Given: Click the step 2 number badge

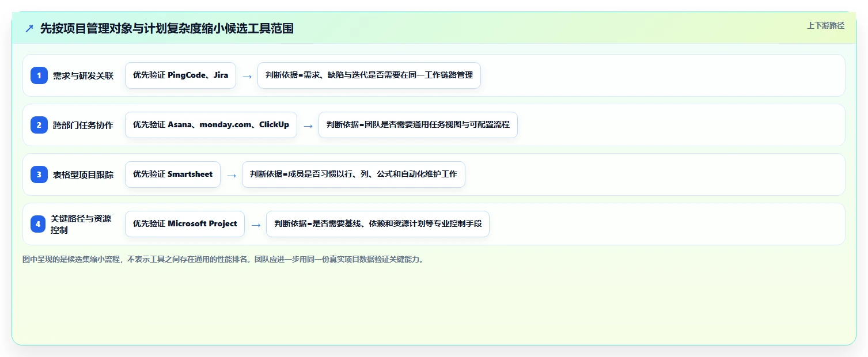Looking at the screenshot, I should click(x=39, y=125).
